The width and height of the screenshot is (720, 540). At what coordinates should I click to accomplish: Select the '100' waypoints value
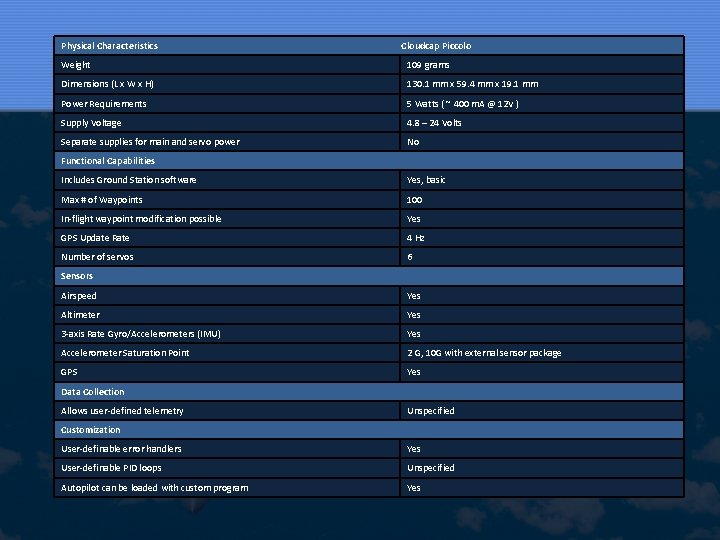pyautogui.click(x=414, y=200)
